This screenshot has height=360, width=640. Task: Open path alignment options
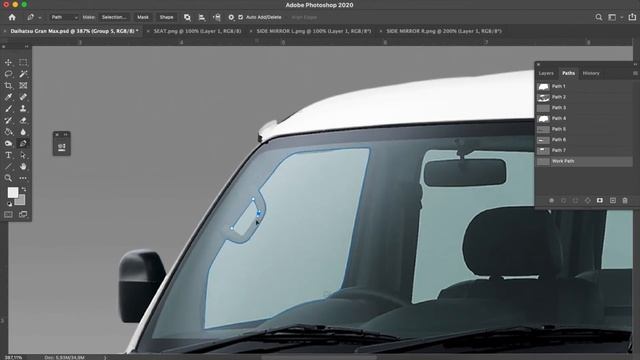[202, 17]
